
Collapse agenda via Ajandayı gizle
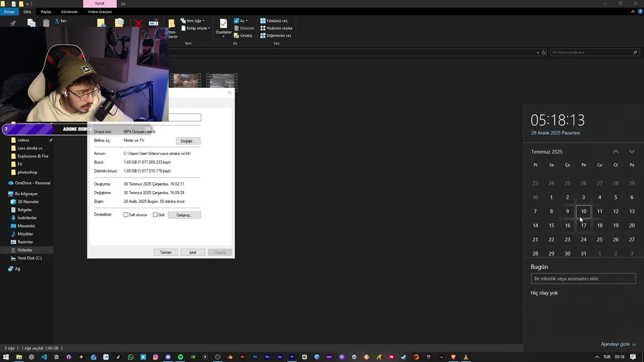[618, 344]
